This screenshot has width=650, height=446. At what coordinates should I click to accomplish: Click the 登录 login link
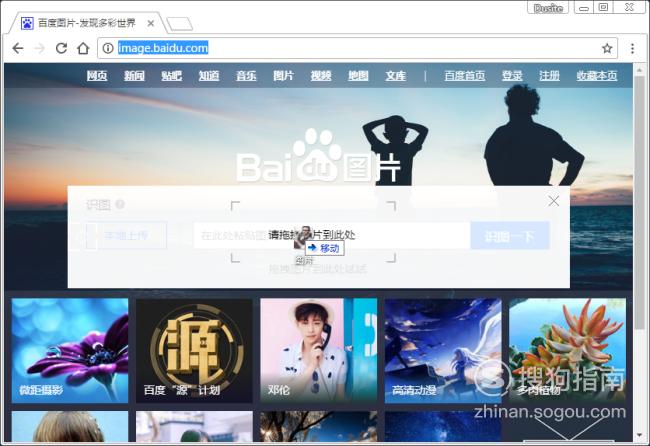(x=512, y=75)
